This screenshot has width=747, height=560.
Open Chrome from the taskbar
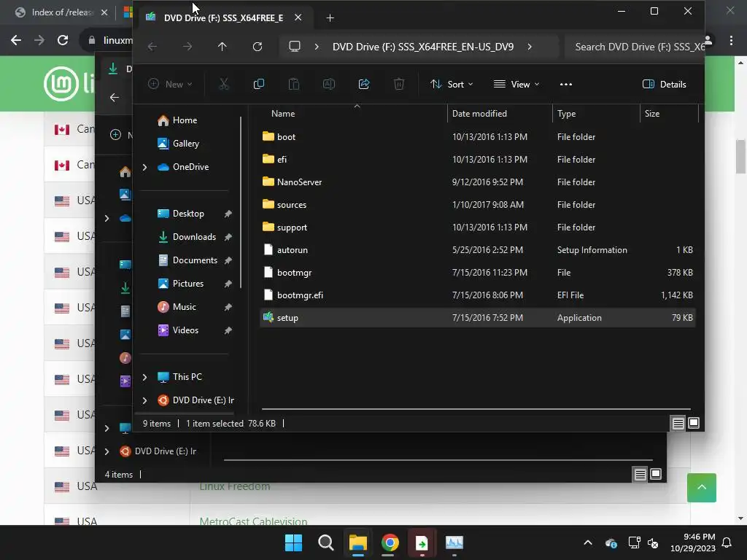click(x=390, y=542)
